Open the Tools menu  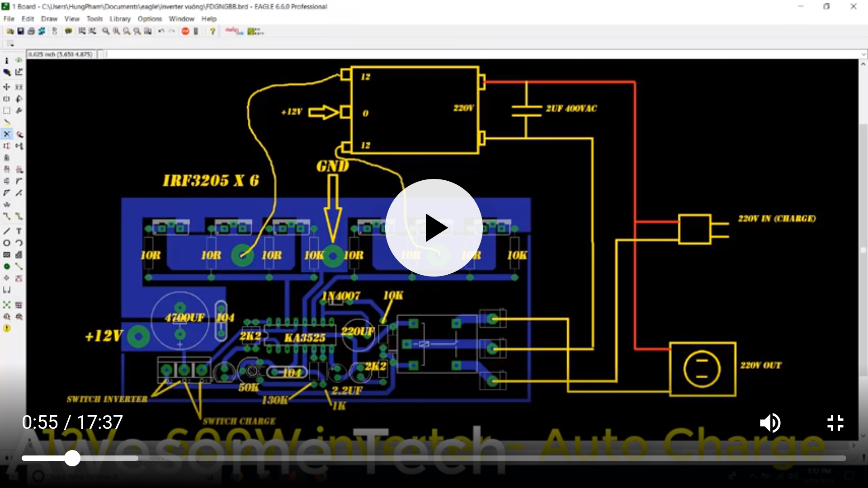click(94, 19)
